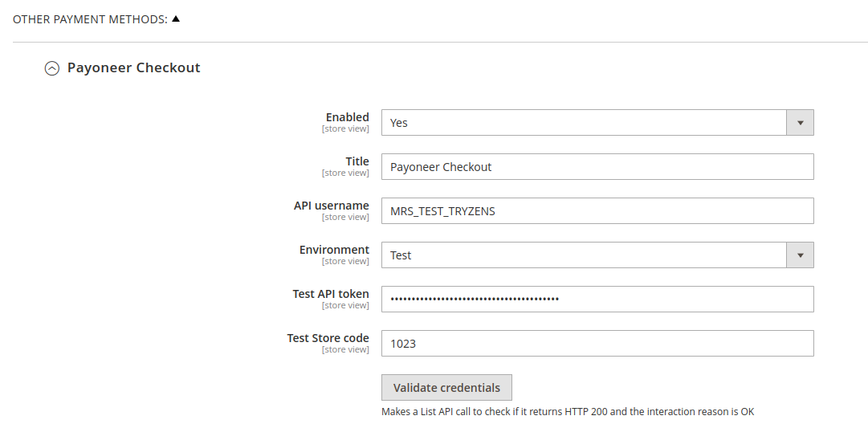868x424 pixels.
Task: Click the List API call help note
Action: click(x=568, y=412)
